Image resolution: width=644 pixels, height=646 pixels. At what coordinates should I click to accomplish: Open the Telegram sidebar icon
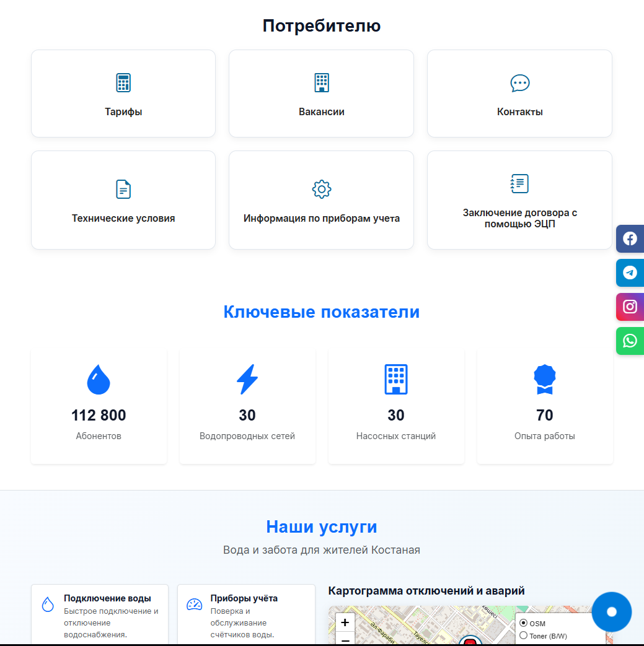[x=630, y=273]
